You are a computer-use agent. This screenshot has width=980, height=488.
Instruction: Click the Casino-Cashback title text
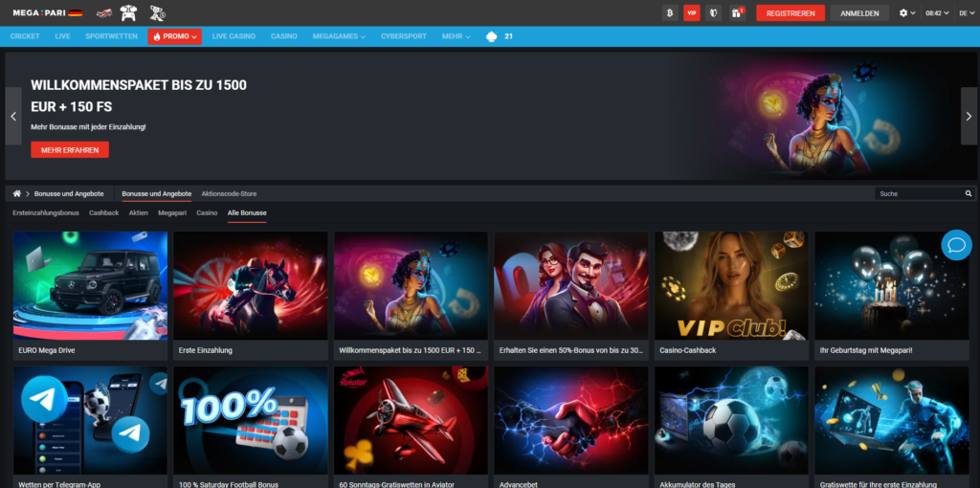pos(687,350)
